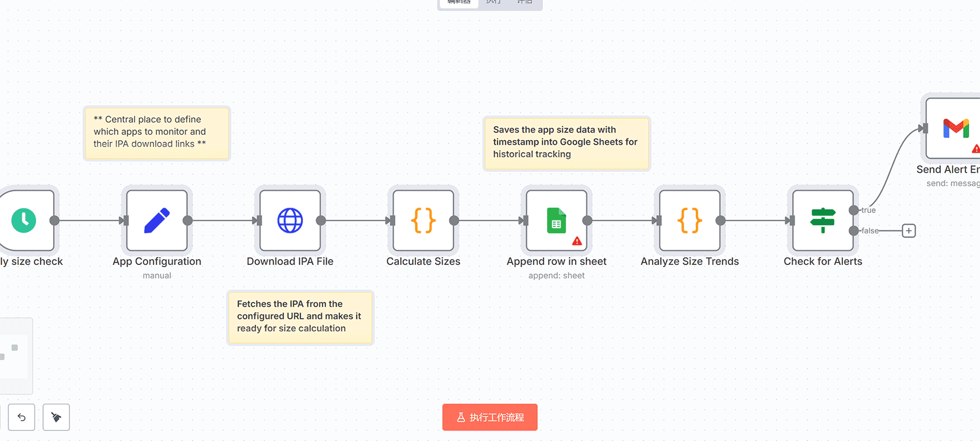Select the Append row in sheet node

[x=556, y=220]
